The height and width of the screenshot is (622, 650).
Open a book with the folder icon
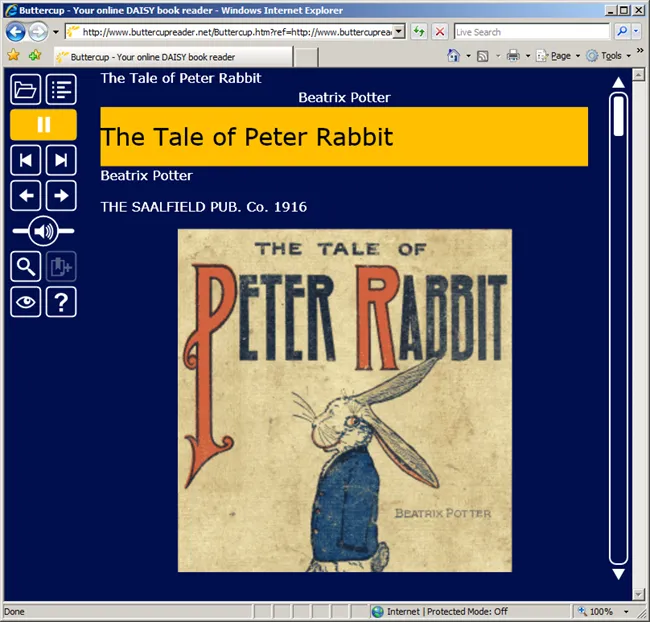pyautogui.click(x=26, y=89)
